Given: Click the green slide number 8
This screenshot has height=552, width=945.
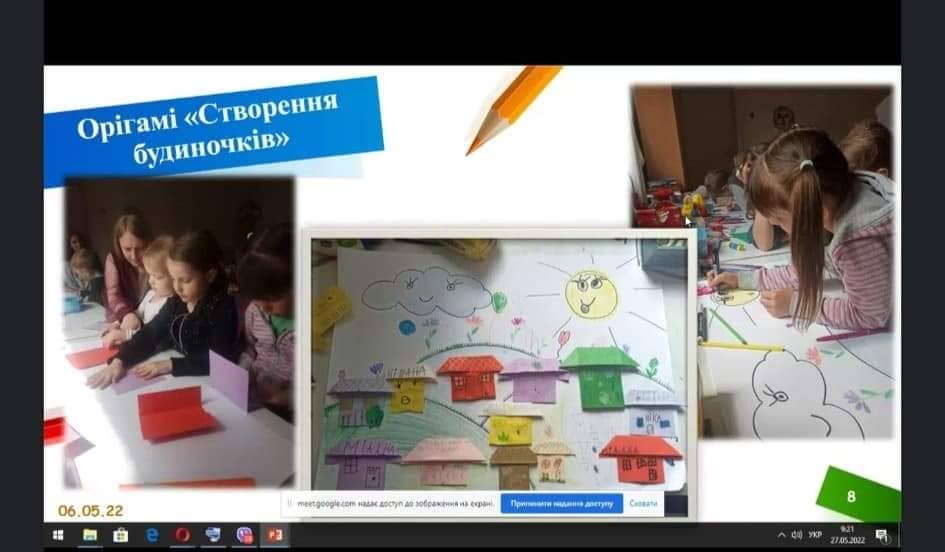Looking at the screenshot, I should 851,497.
